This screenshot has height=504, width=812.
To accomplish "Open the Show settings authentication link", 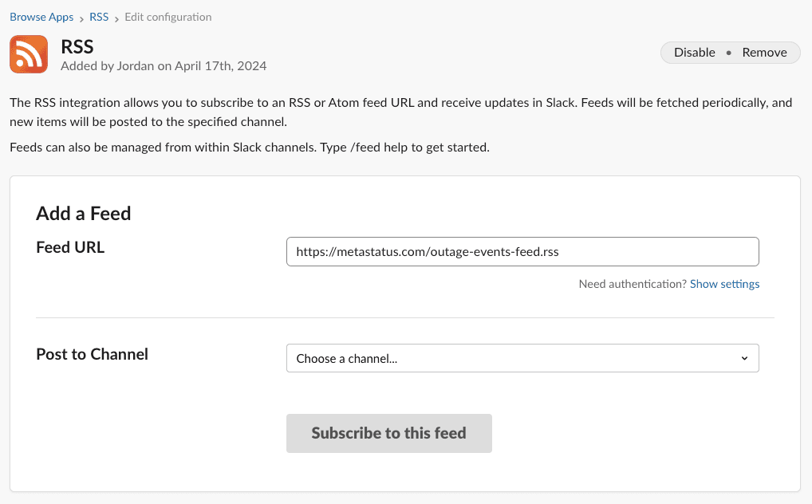I will [x=724, y=284].
